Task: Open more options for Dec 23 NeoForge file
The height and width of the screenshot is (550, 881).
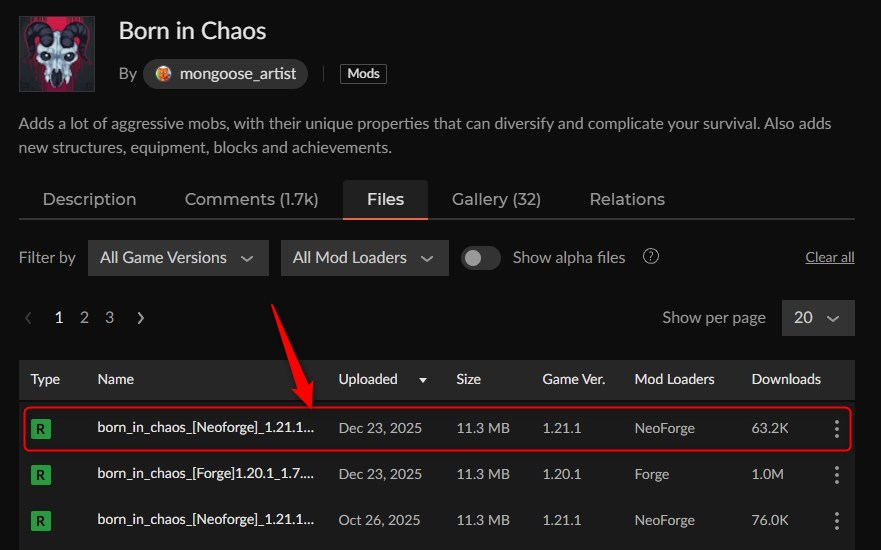Action: point(837,429)
